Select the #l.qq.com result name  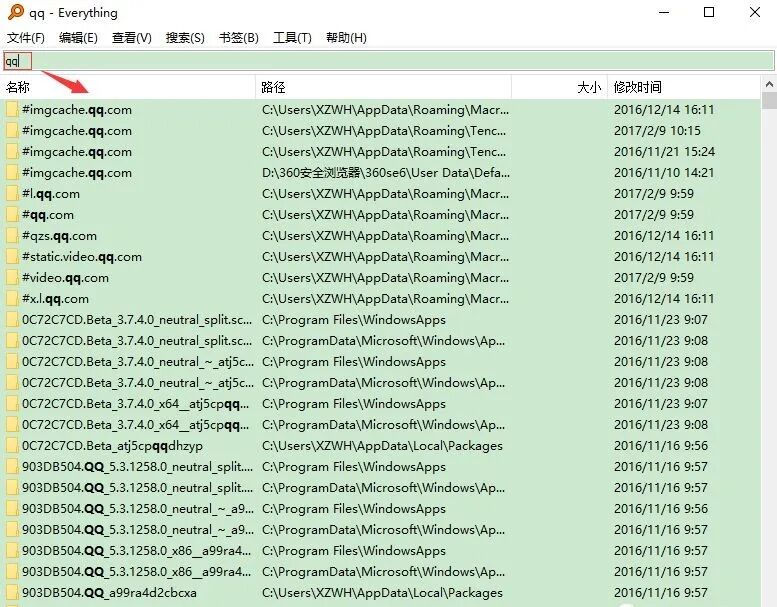pos(51,194)
